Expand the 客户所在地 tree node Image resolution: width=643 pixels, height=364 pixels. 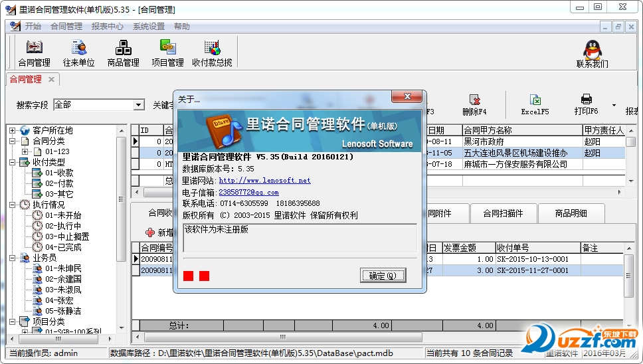click(x=13, y=130)
